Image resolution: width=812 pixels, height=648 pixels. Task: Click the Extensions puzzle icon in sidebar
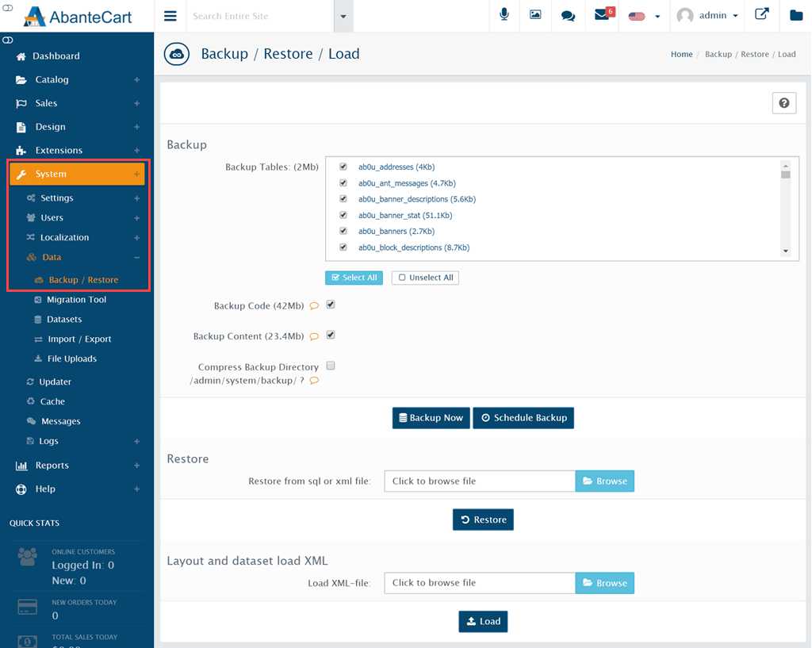coord(21,151)
